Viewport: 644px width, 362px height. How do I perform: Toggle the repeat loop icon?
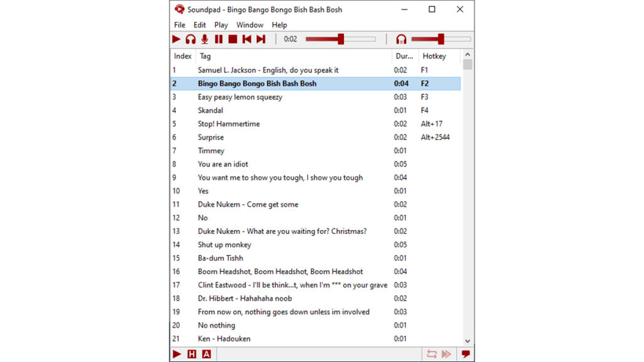431,354
